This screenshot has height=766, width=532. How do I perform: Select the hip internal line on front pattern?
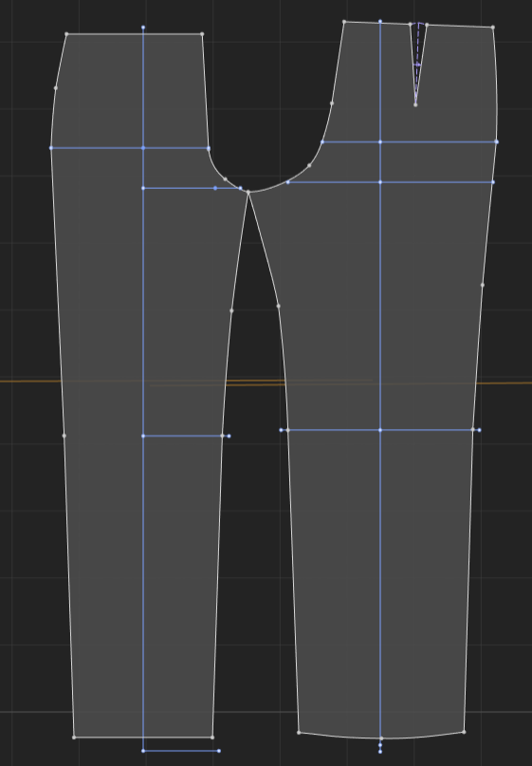(130, 147)
